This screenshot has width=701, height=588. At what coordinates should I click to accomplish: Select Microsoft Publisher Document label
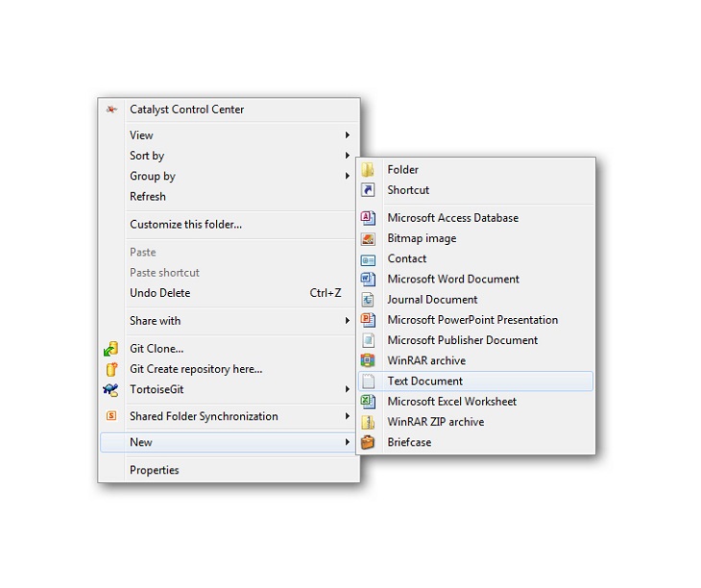462,341
